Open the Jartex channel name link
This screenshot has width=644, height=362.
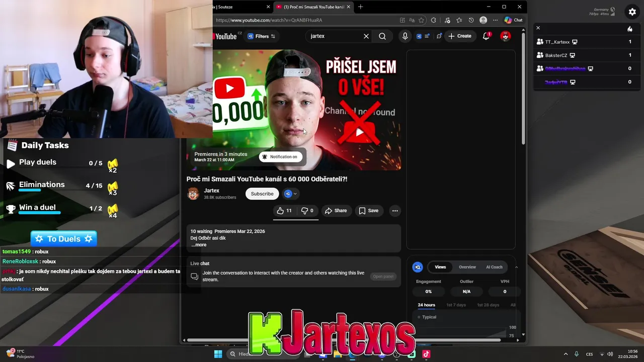211,191
